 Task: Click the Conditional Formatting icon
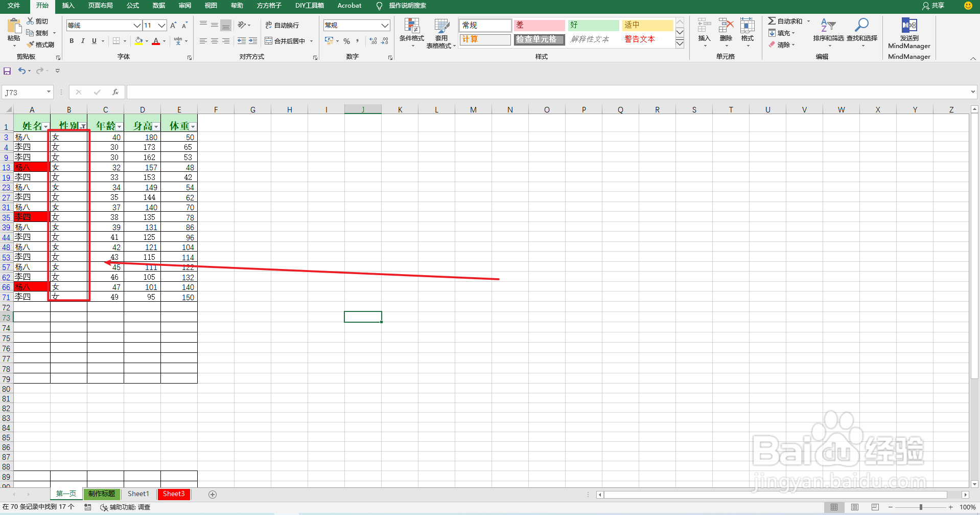coord(412,26)
